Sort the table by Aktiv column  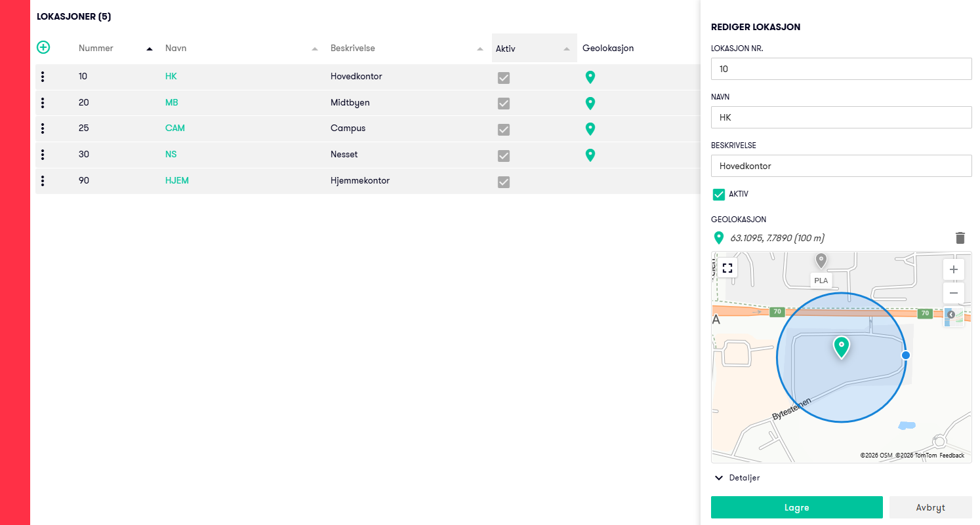click(535, 48)
